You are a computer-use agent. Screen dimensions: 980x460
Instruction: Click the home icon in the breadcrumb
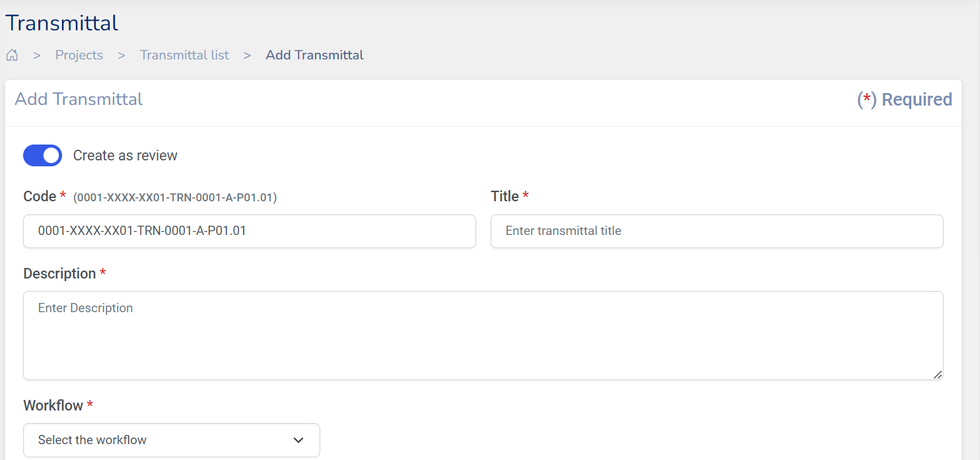tap(12, 55)
